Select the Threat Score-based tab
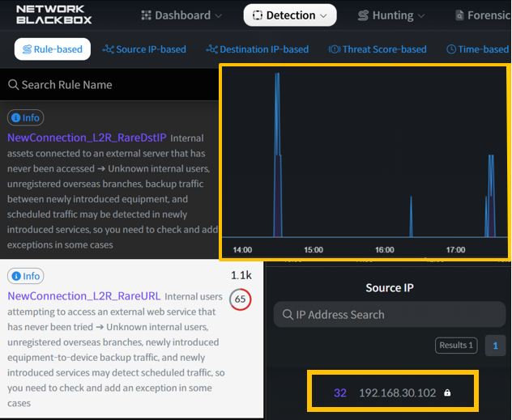The width and height of the screenshot is (512, 420). pyautogui.click(x=378, y=49)
